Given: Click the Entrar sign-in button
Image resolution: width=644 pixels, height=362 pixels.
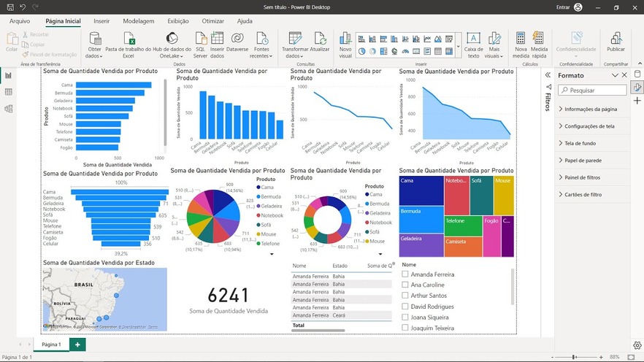Looking at the screenshot, I should [562, 7].
